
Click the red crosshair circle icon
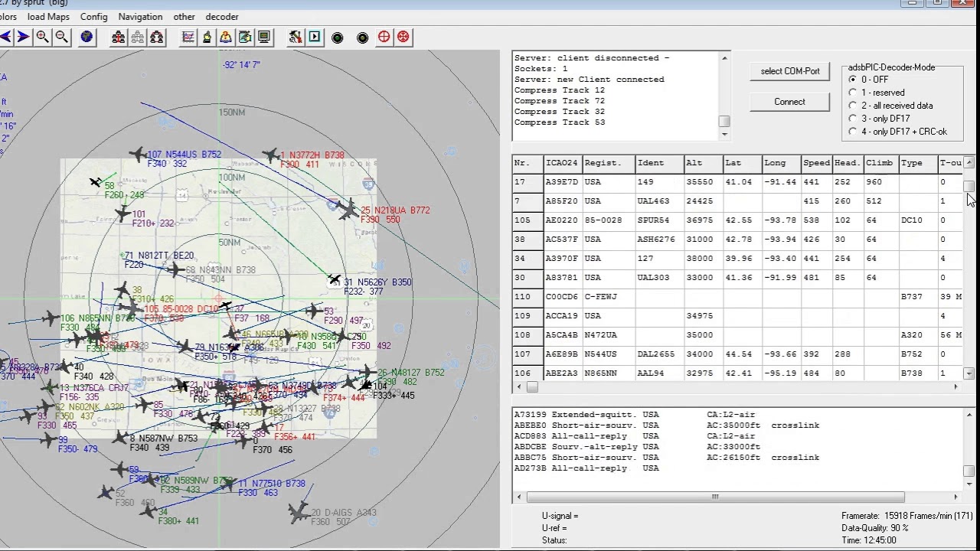click(x=384, y=37)
